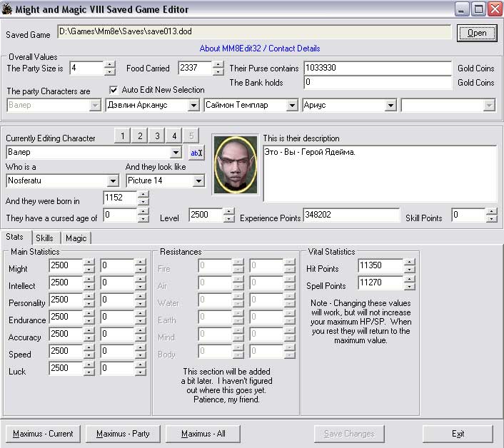Open the Саймон Темплар party member dropdown
This screenshot has width=504, height=448.
[x=292, y=105]
